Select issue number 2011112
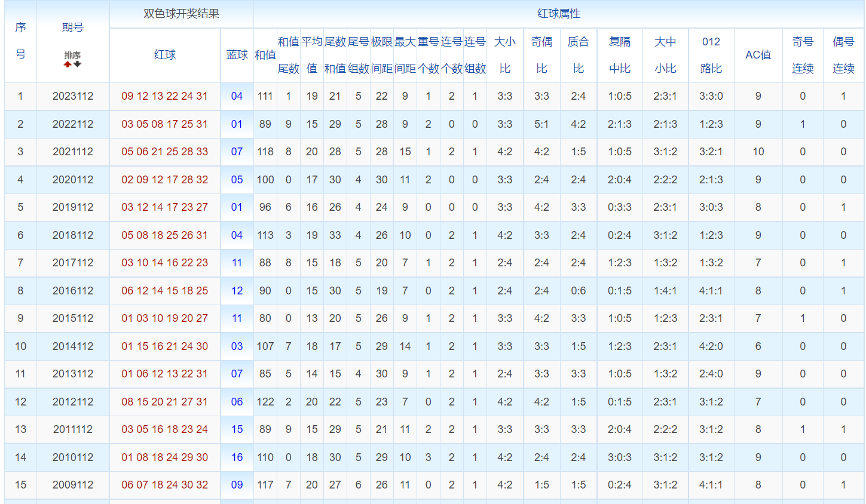The height and width of the screenshot is (504, 866). tap(73, 429)
